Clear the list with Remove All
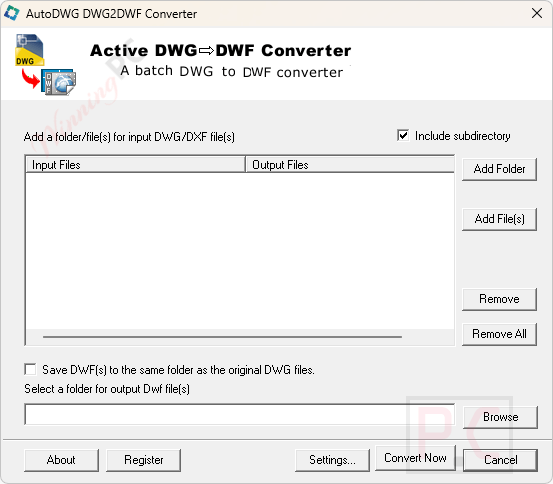553x484 pixels. tap(499, 334)
